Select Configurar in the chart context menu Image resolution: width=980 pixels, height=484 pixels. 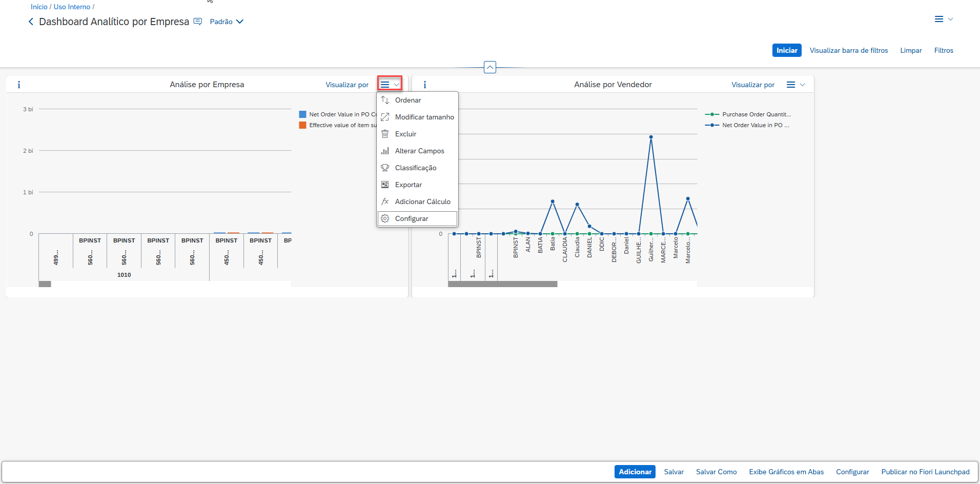tap(412, 218)
